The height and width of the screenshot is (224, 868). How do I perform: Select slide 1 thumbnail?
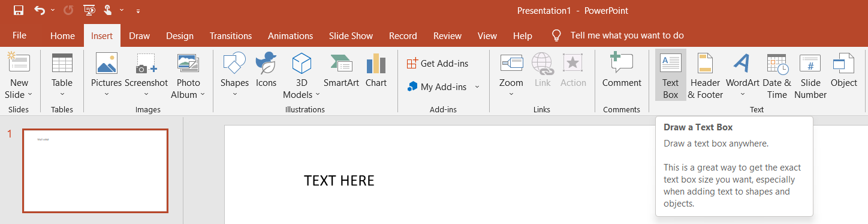[x=95, y=171]
